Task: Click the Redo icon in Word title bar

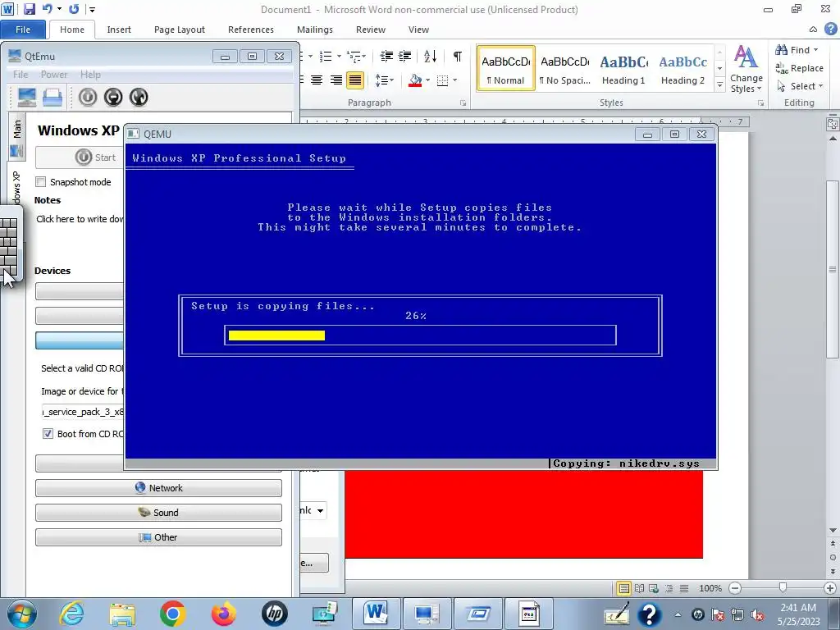Action: pyautogui.click(x=74, y=9)
